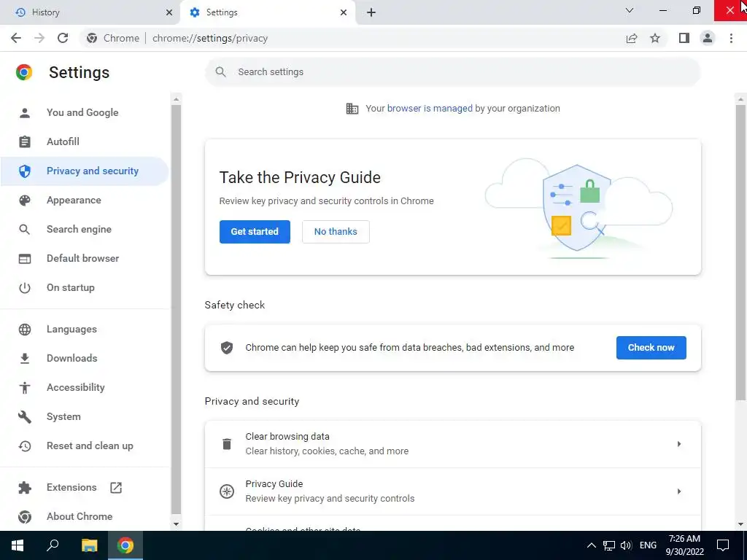Click Check now in Safety check
Screen dimensions: 747x560
[x=651, y=348]
